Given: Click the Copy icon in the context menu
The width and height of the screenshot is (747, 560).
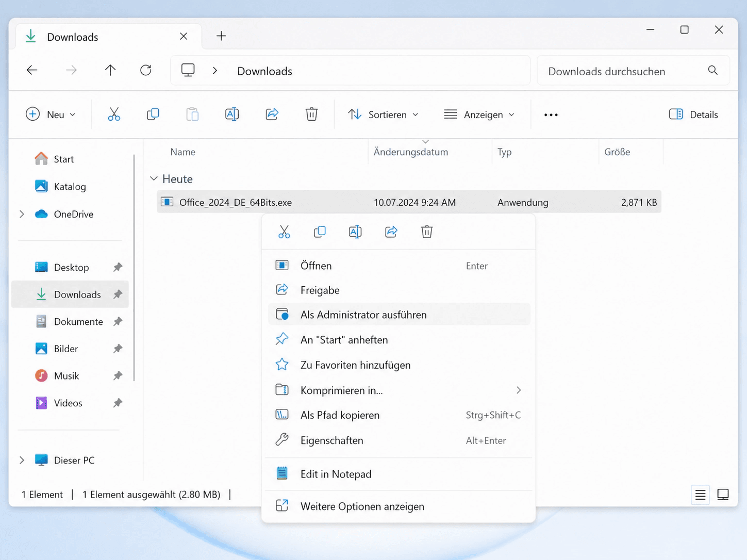Looking at the screenshot, I should (x=320, y=232).
